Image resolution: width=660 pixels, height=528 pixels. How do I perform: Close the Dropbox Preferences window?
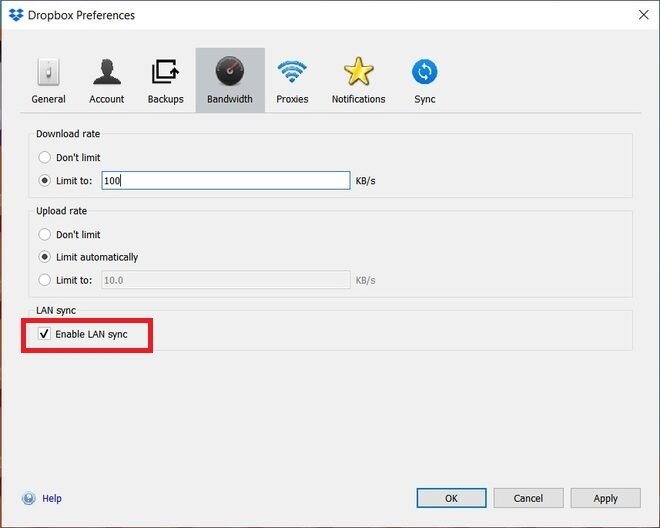(x=644, y=15)
